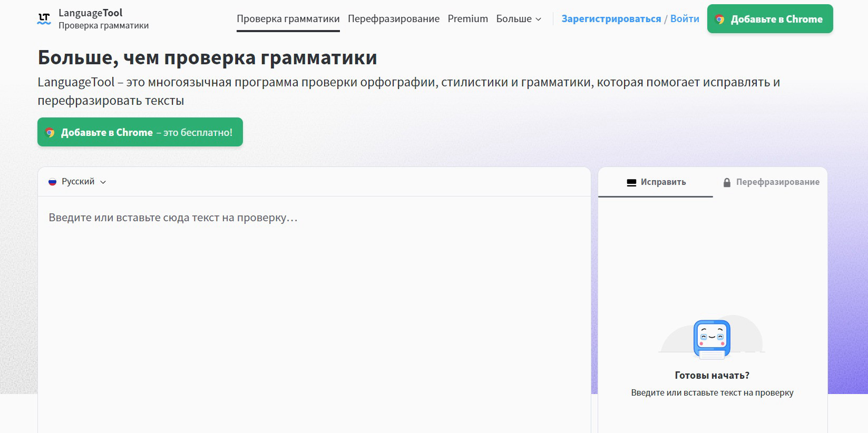The width and height of the screenshot is (868, 433).
Task: Click the LanguageTool brand name text
Action: point(91,13)
